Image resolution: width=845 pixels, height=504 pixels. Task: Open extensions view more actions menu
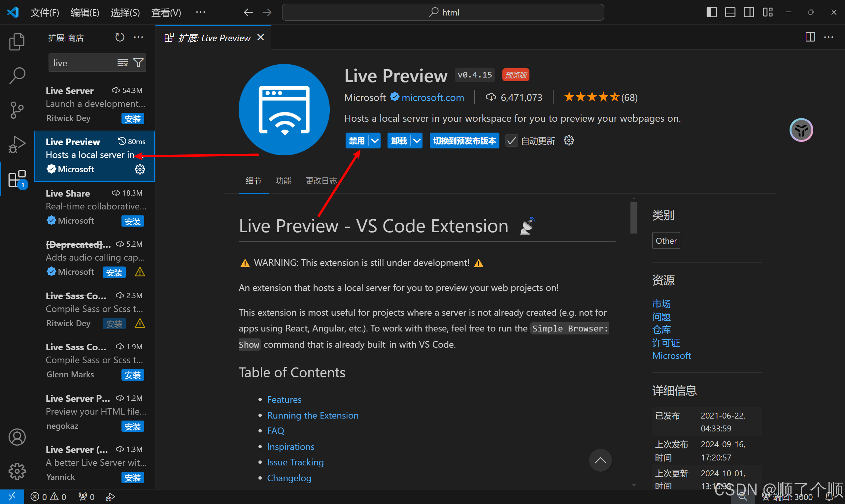[138, 37]
